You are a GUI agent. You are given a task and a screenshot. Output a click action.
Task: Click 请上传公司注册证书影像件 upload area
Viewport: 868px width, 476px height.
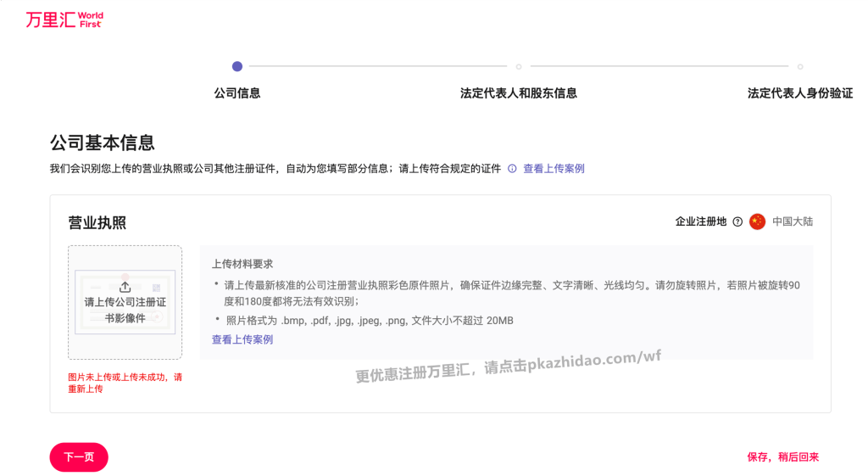tap(125, 303)
